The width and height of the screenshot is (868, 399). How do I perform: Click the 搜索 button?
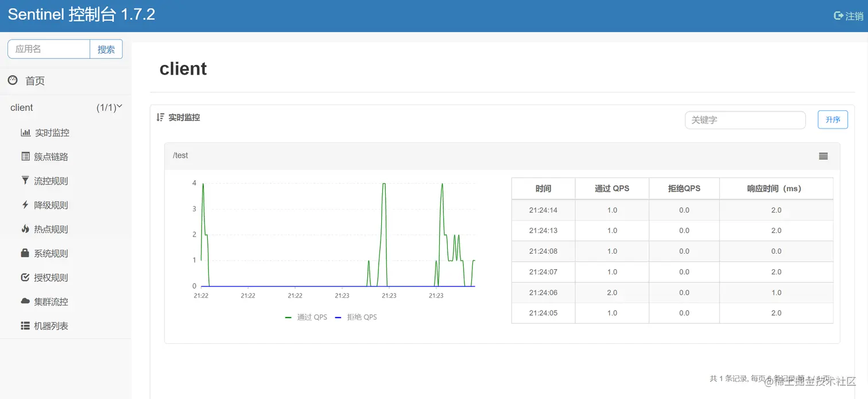point(106,49)
